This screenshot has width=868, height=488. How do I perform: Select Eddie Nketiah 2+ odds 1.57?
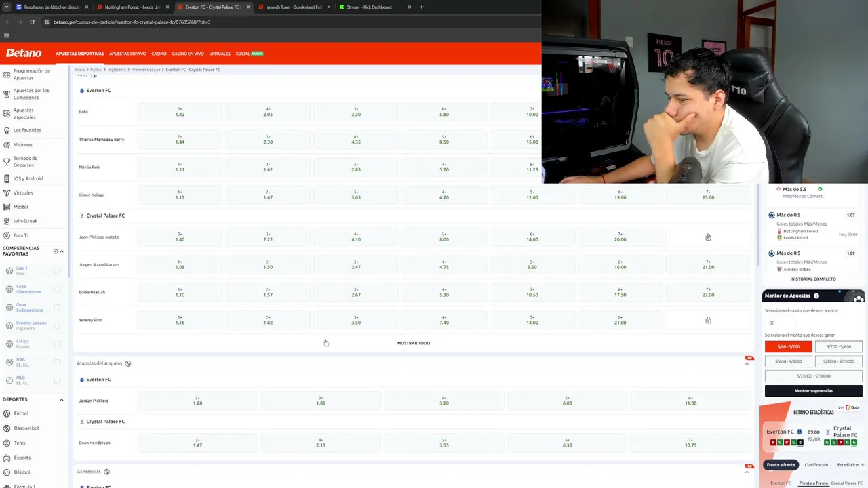(x=268, y=292)
